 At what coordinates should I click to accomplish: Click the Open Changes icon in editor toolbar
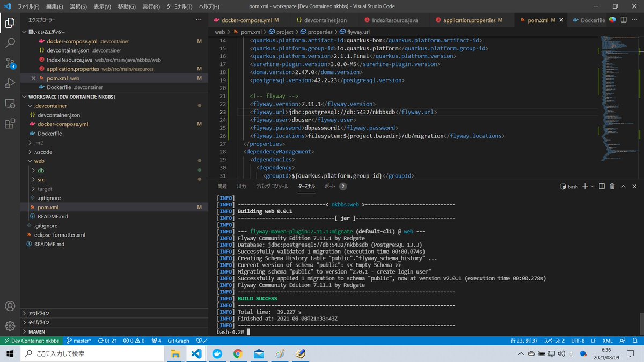click(x=612, y=20)
